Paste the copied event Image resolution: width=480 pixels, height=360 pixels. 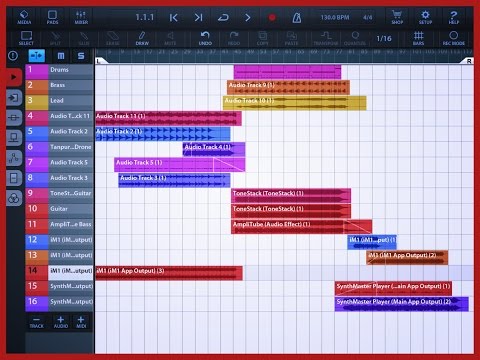291,38
